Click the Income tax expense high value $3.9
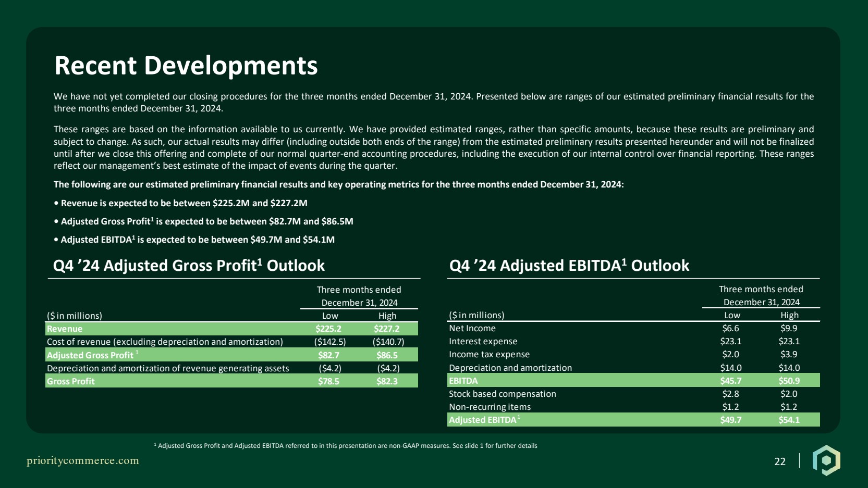The image size is (868, 488). (x=789, y=354)
